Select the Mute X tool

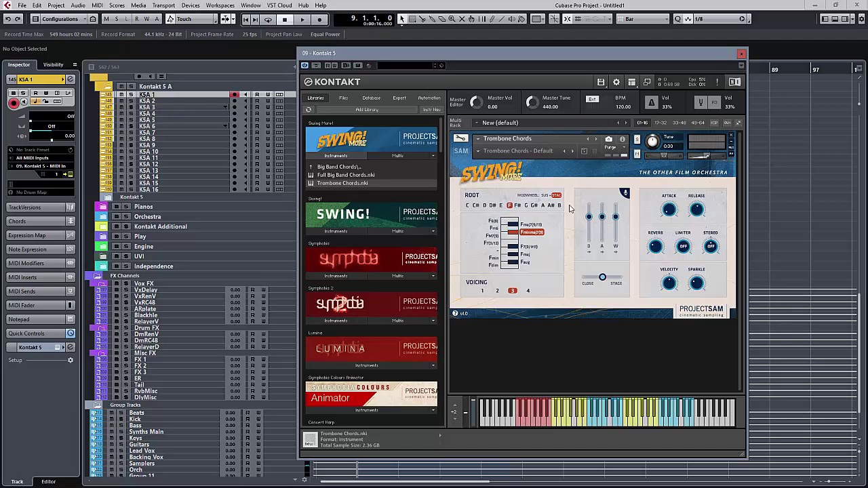coord(462,19)
